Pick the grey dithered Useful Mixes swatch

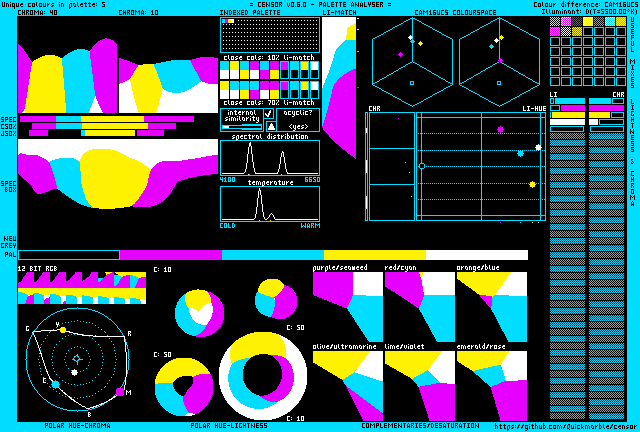click(x=566, y=31)
